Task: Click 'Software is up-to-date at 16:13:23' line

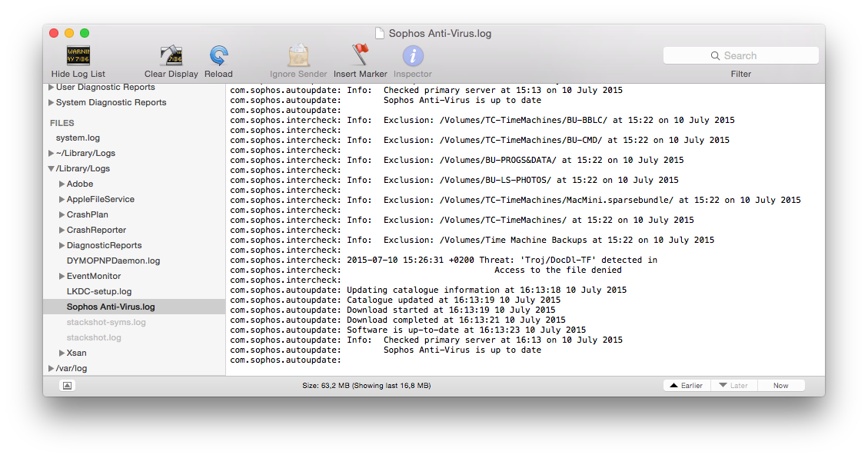Action: 408,330
